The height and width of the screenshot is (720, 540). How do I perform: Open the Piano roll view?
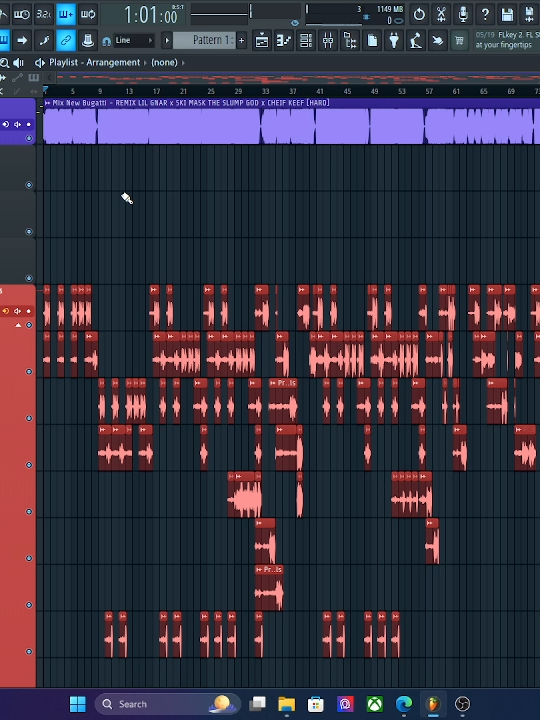click(x=284, y=41)
